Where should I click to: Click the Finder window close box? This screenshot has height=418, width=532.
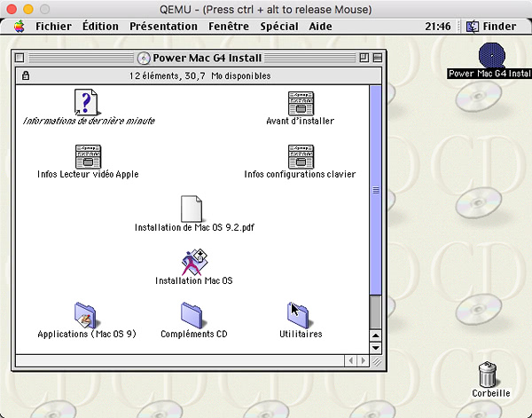(20, 58)
